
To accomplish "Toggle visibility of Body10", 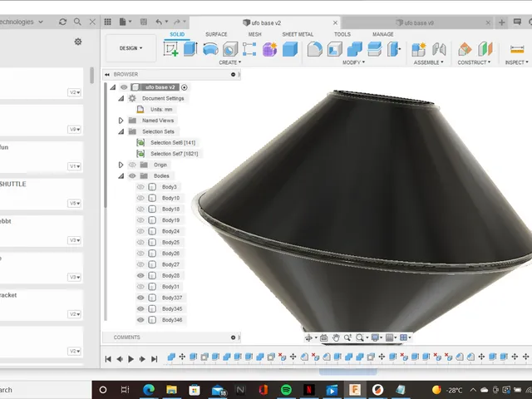I will pyautogui.click(x=140, y=198).
